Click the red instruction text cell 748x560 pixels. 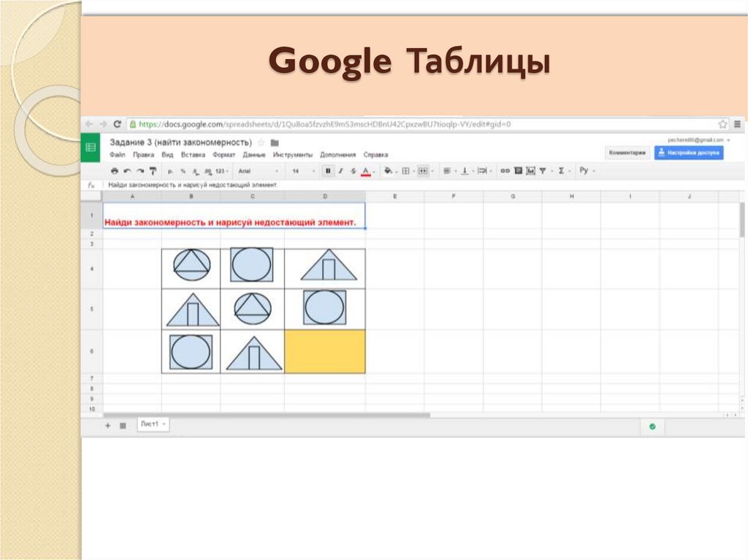point(234,215)
